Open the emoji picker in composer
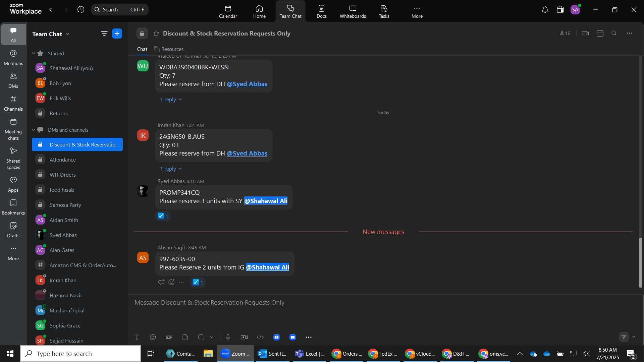644x362 pixels. pos(153,337)
